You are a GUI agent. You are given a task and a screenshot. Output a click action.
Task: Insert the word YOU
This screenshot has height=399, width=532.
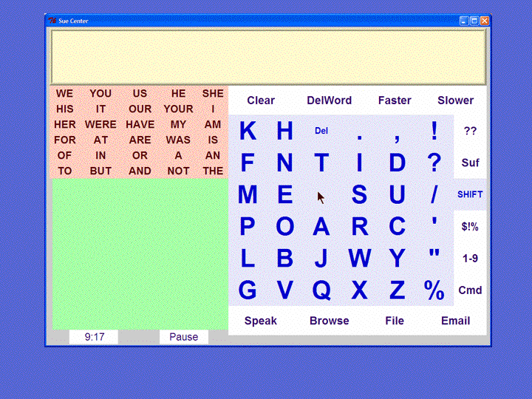click(x=100, y=93)
